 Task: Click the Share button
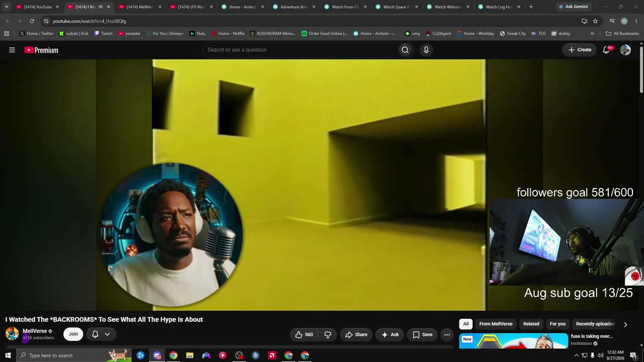(356, 334)
